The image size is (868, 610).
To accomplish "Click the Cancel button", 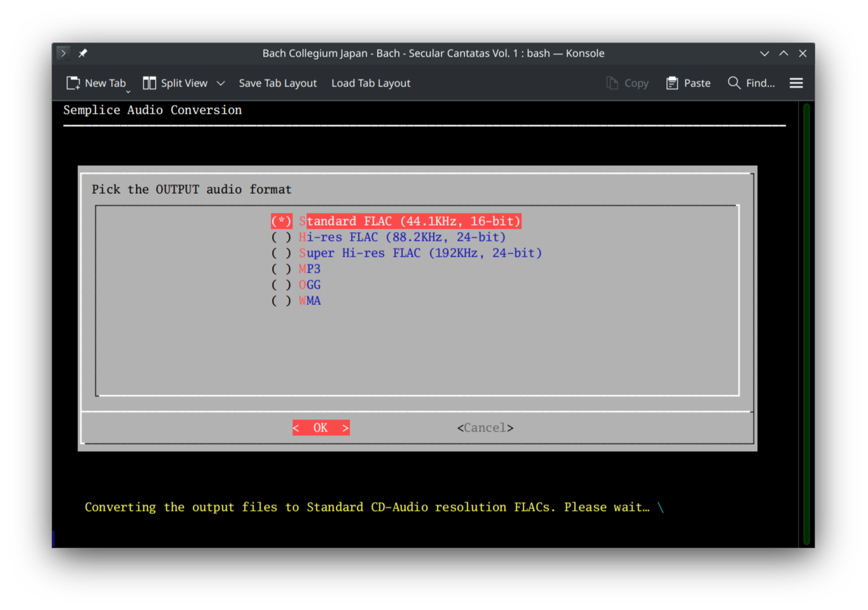I will point(485,428).
